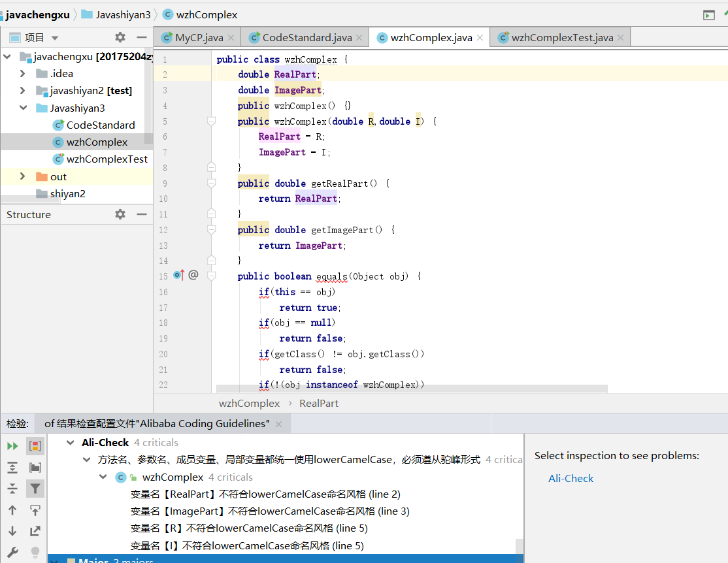This screenshot has height=563, width=728.
Task: Click the project tree vertical scrollbar
Action: tap(148, 95)
